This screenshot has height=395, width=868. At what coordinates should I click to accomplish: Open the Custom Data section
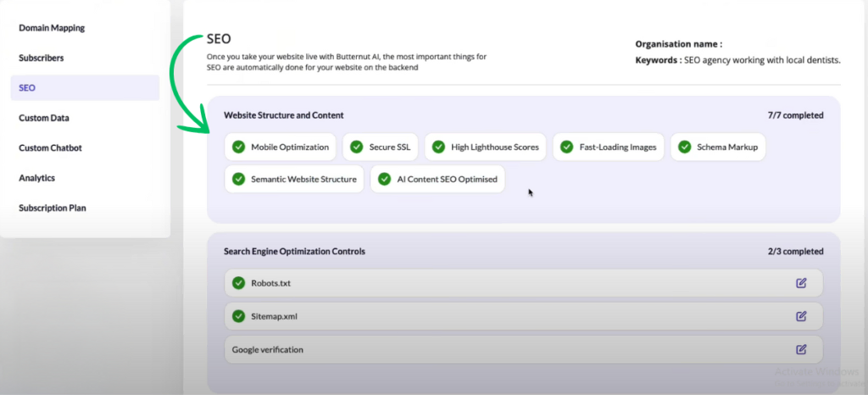tap(44, 118)
